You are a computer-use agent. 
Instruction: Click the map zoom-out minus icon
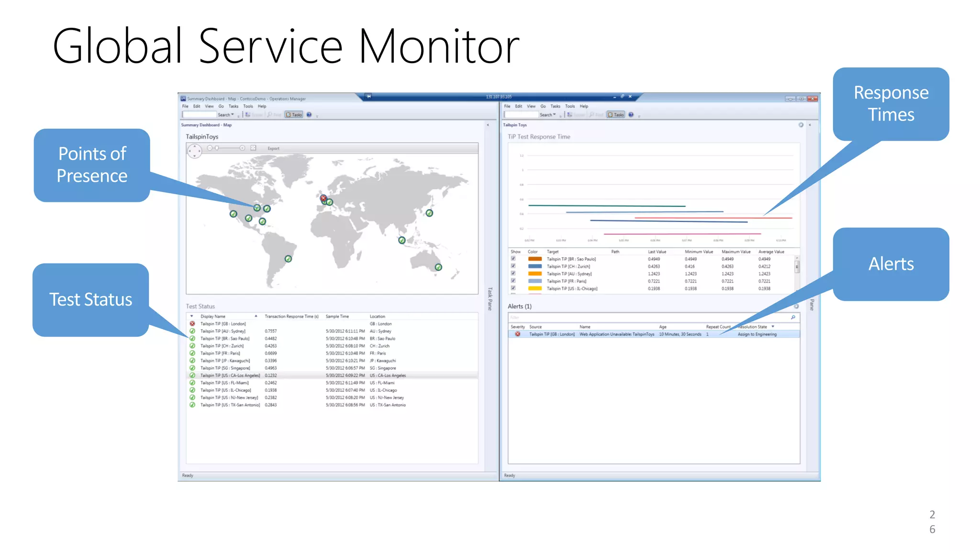click(x=210, y=148)
